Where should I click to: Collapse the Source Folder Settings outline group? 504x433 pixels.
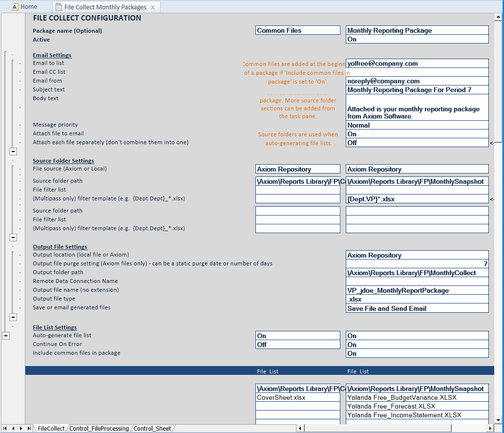(x=14, y=238)
